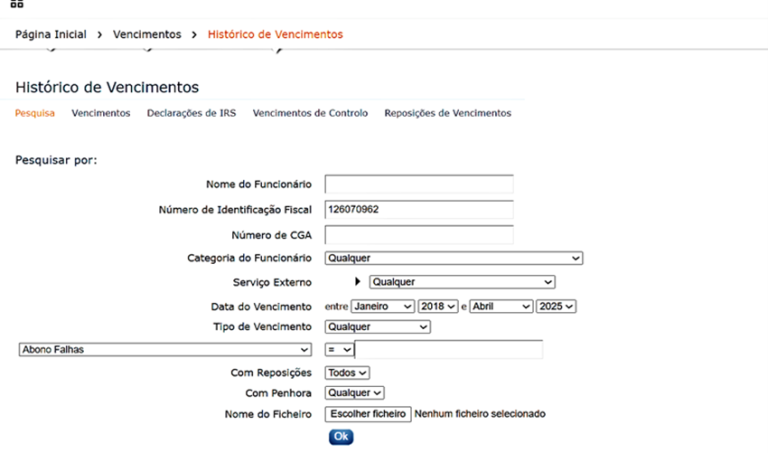Open the Serviço Externo Qualquer dropdown
This screenshot has width=768, height=453.
tap(461, 283)
